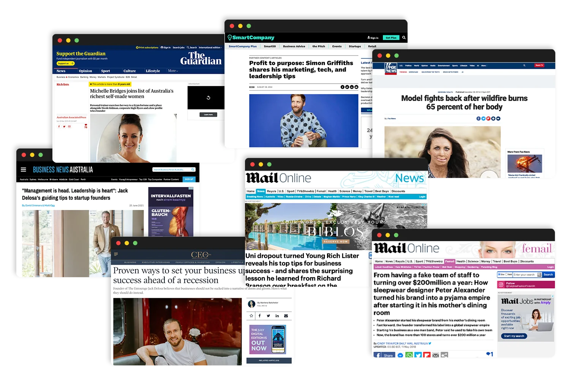Click the Business News Australia search field
Screen dimensions: 588x381
[174, 170]
